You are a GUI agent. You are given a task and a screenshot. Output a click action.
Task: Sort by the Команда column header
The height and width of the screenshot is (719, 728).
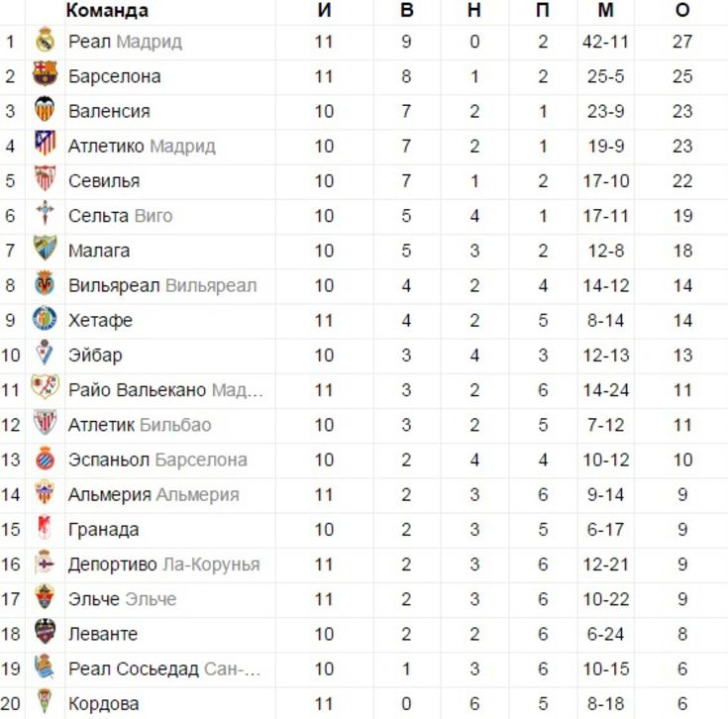pyautogui.click(x=107, y=10)
